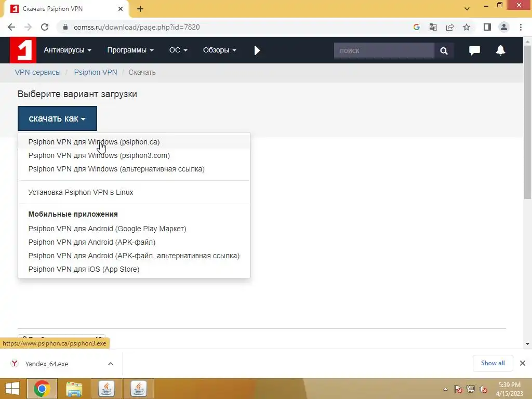
Task: Click the Action Center flag tray icon
Action: click(458, 389)
